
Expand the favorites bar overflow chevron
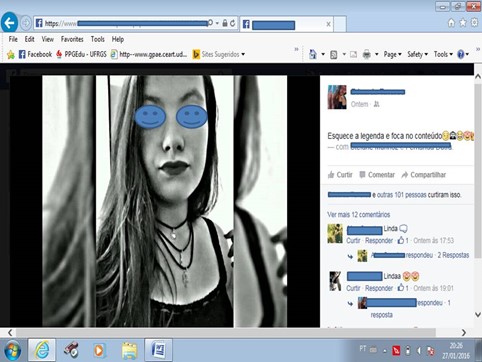[296, 49]
